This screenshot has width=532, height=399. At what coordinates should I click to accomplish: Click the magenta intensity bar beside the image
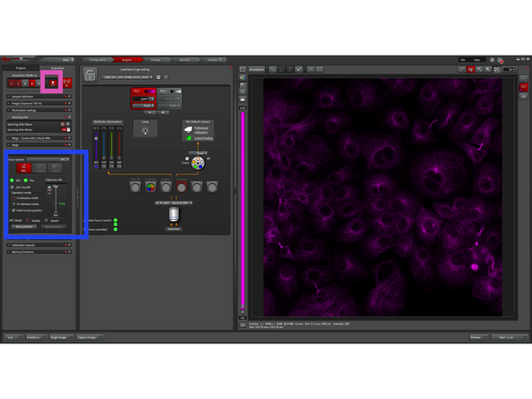[243, 210]
